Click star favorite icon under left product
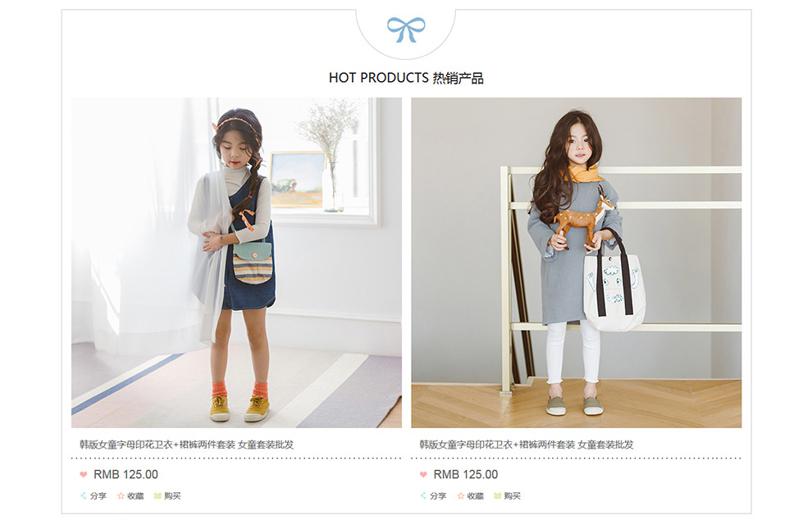The height and width of the screenshot is (520, 812). pyautogui.click(x=121, y=495)
